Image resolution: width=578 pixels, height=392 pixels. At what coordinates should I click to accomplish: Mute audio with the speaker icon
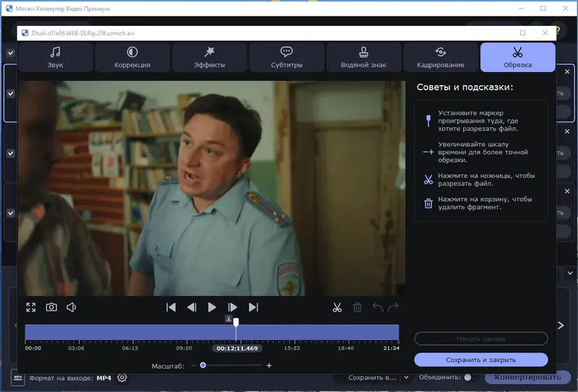tap(72, 308)
